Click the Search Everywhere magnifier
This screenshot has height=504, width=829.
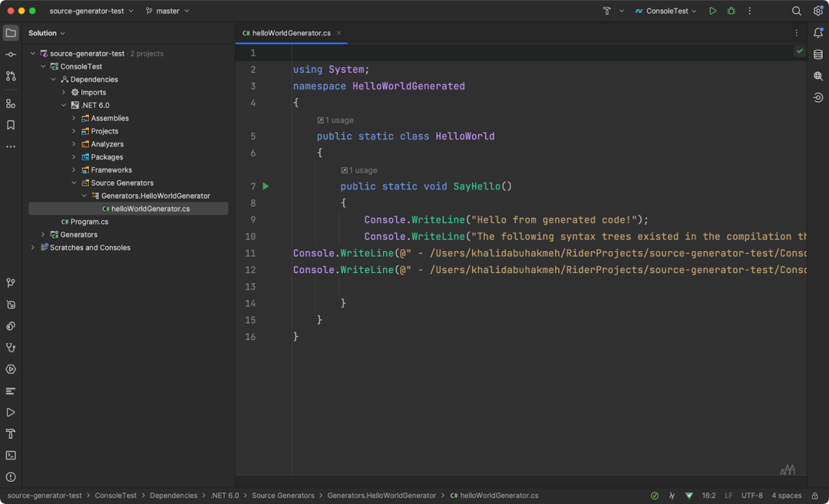(x=796, y=11)
